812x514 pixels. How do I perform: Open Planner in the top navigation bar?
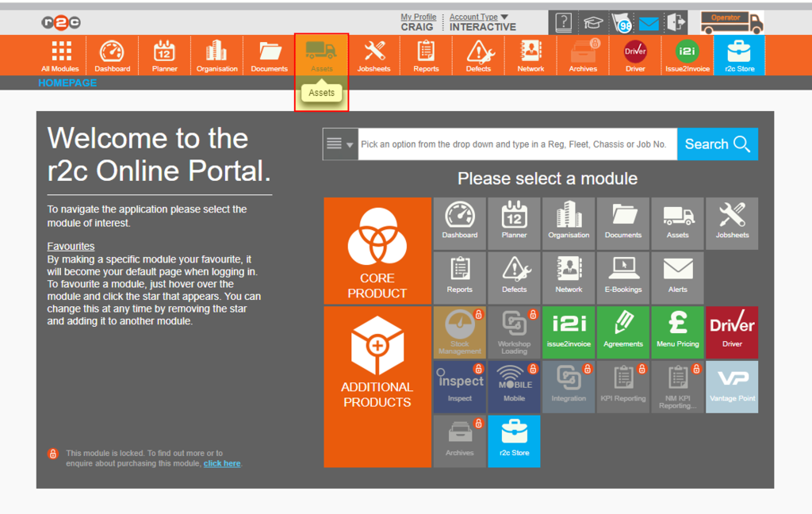pyautogui.click(x=165, y=56)
